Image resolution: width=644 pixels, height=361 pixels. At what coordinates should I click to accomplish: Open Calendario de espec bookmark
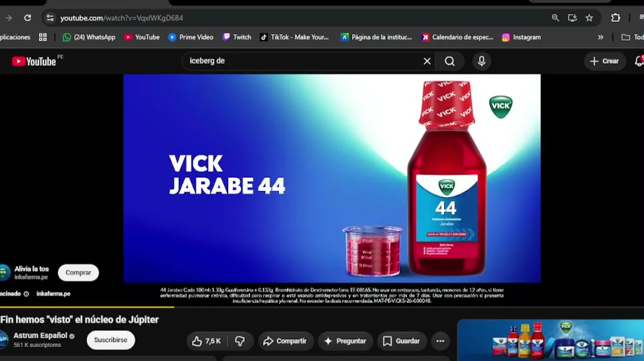(x=457, y=37)
